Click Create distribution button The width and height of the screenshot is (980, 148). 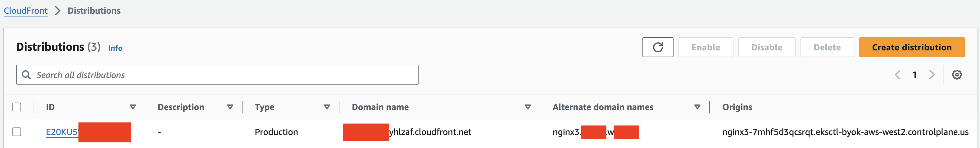911,47
